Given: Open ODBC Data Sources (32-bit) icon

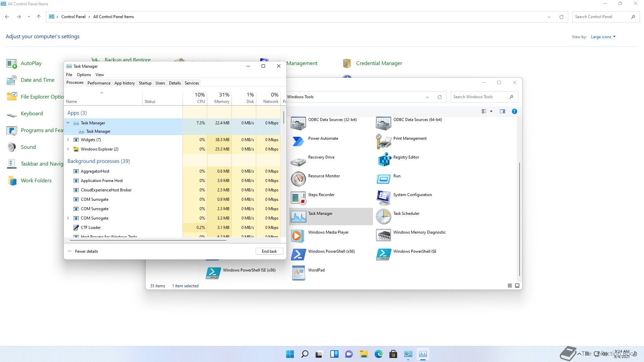Looking at the screenshot, I should [298, 123].
